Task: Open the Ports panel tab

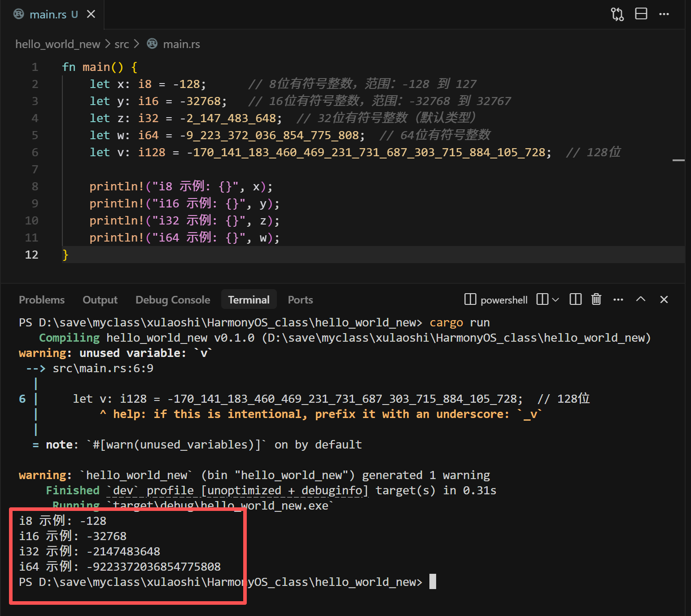Action: pos(300,300)
